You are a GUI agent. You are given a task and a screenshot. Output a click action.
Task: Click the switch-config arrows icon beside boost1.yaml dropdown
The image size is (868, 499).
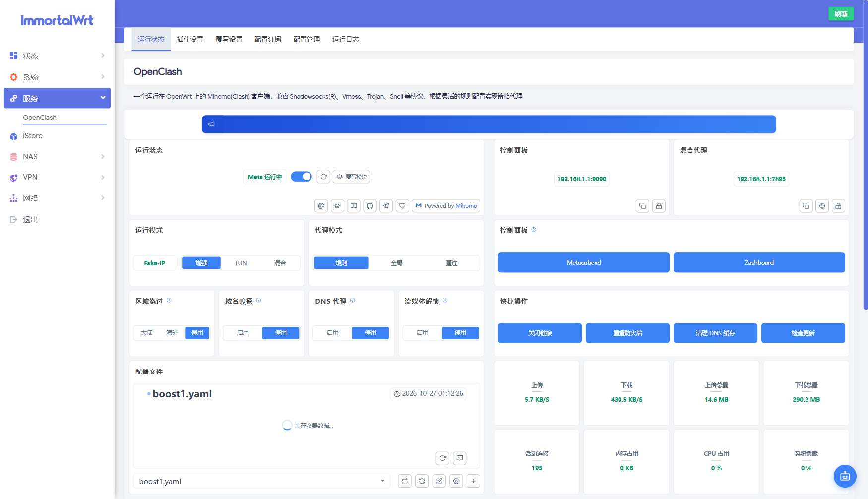405,481
